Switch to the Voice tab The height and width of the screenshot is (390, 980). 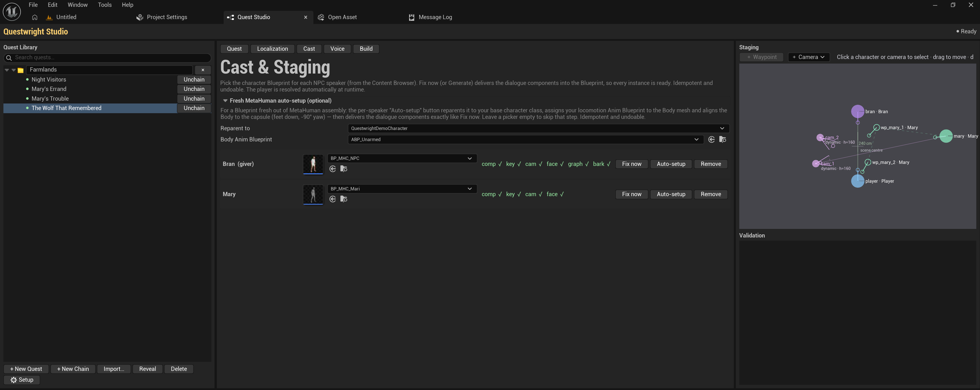pos(337,49)
